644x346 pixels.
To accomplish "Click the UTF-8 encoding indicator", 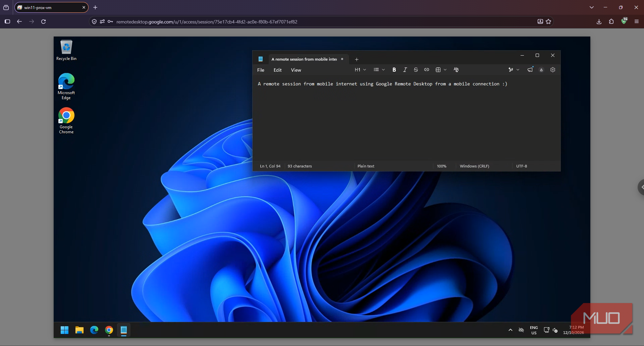I will click(x=522, y=166).
